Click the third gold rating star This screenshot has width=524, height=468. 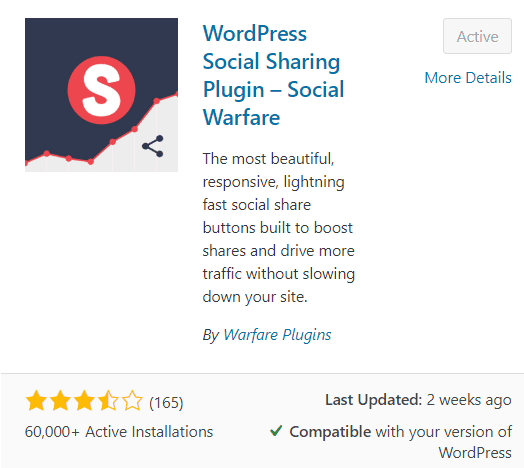[84, 400]
